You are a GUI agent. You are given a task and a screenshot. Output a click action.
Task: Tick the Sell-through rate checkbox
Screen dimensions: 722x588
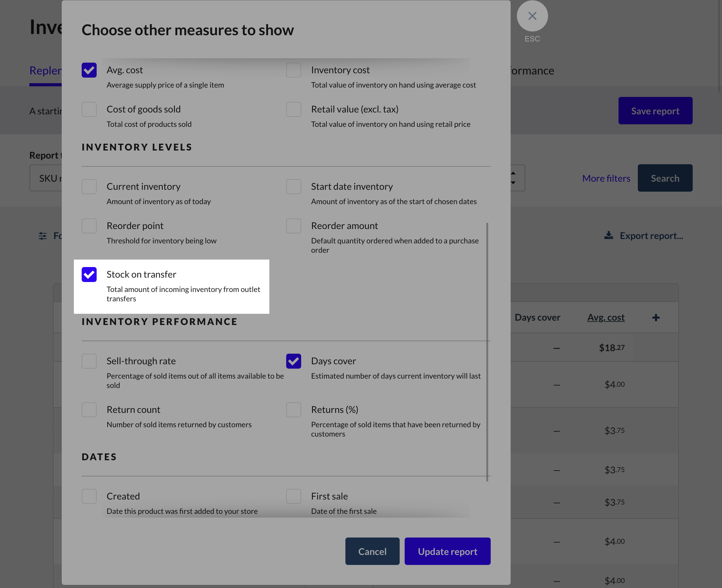[89, 361]
